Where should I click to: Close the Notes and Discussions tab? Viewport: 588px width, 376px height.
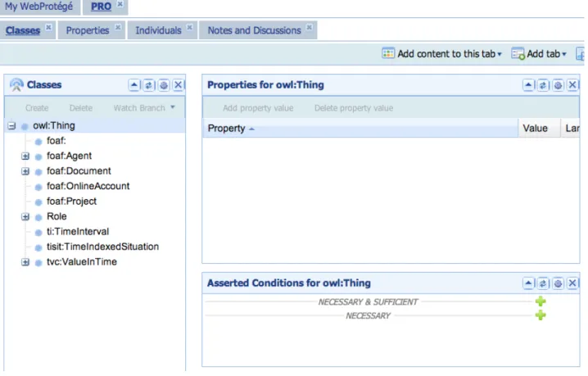(x=309, y=27)
